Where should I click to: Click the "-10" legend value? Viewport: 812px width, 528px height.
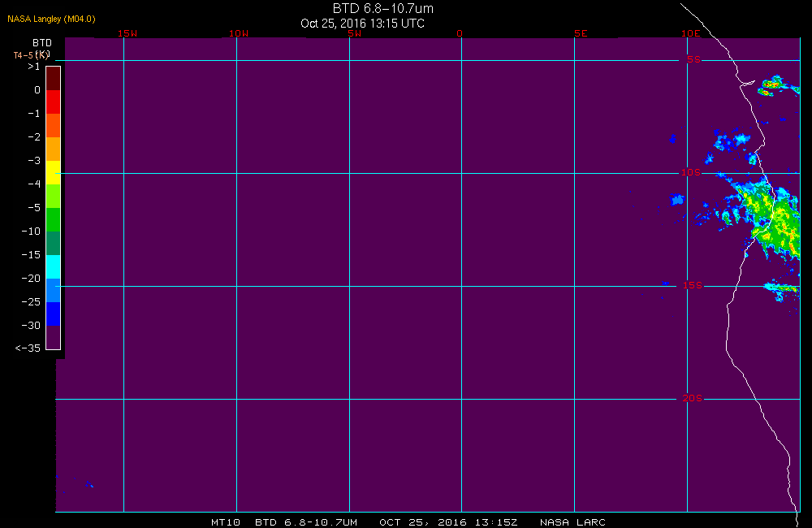click(x=31, y=231)
